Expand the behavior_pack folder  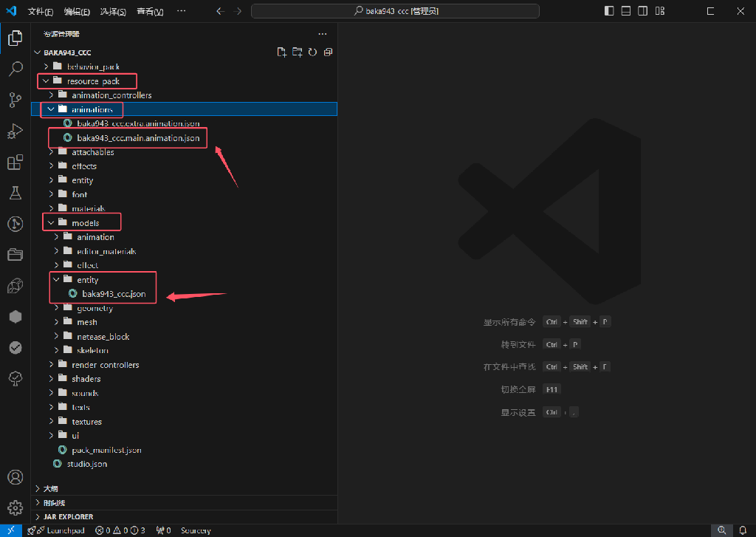[x=92, y=66]
